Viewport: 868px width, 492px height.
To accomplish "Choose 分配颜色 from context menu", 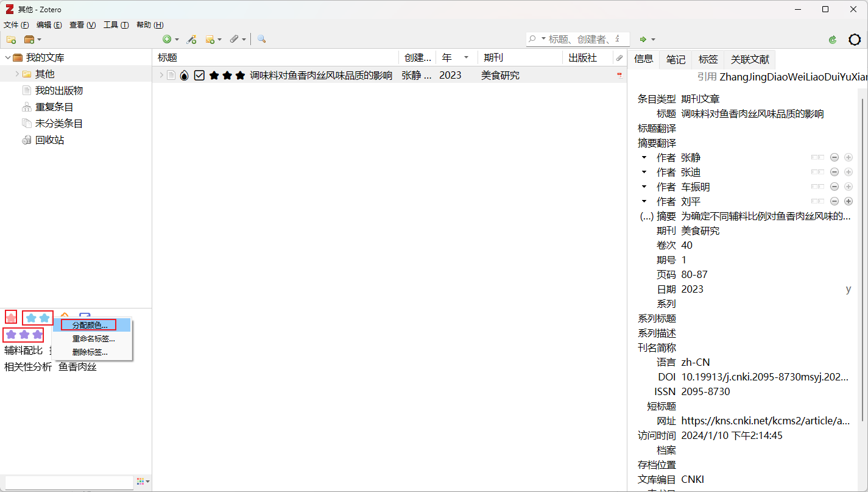I will (92, 325).
